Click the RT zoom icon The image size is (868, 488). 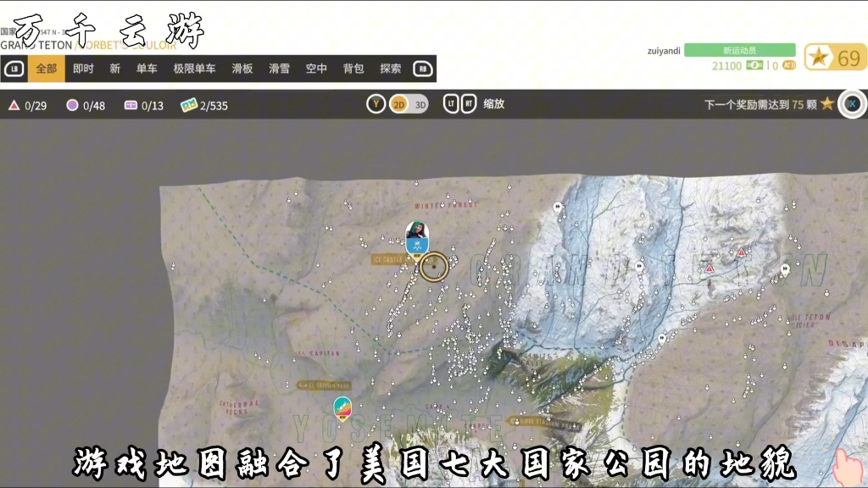[x=468, y=103]
